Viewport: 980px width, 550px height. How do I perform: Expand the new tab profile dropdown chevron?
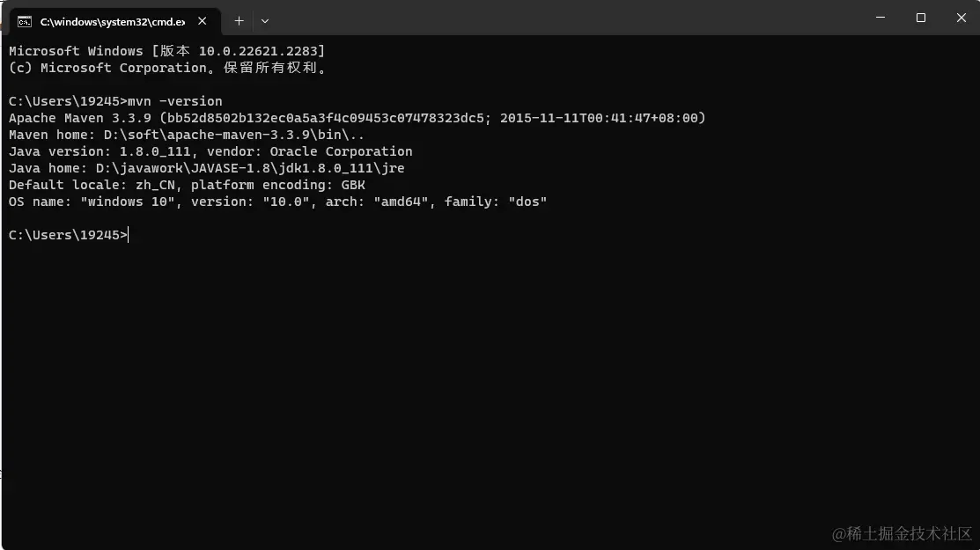[265, 21]
